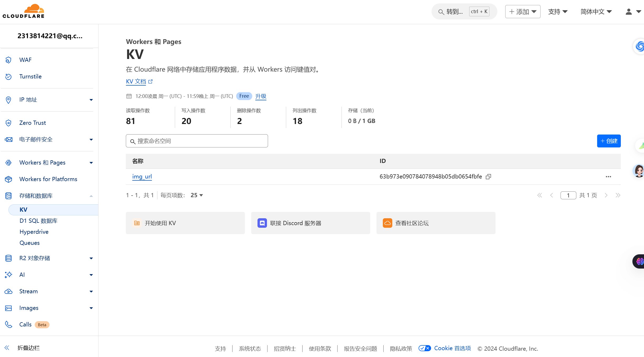Click the 升级 upgrade link
644x357 pixels.
(x=261, y=96)
